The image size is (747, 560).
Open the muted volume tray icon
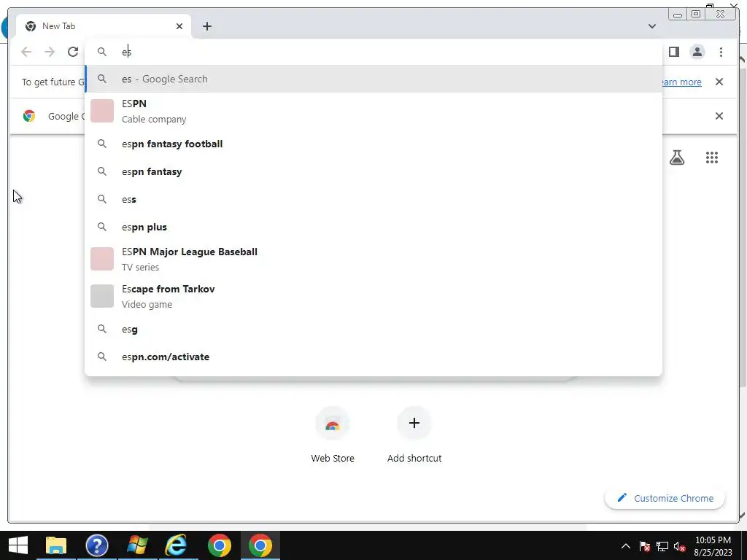click(x=680, y=546)
